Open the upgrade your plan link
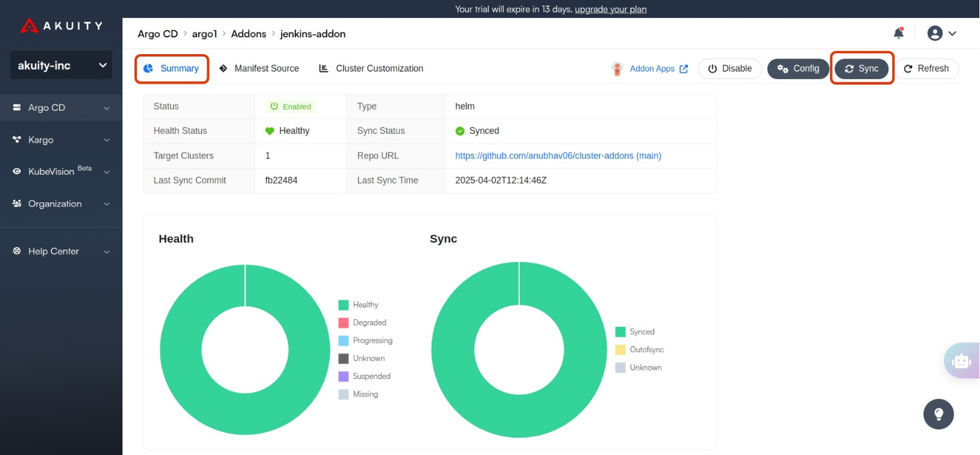The width and height of the screenshot is (980, 455). 611,9
